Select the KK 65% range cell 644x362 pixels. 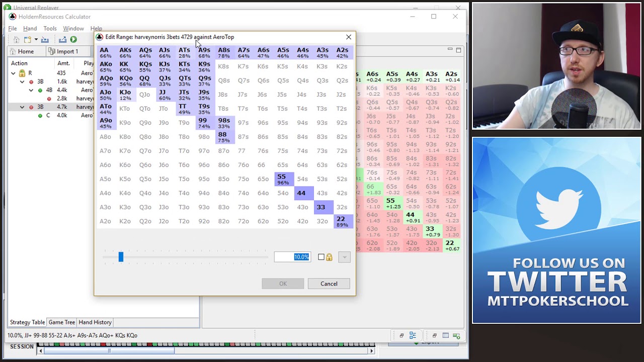pyautogui.click(x=125, y=66)
